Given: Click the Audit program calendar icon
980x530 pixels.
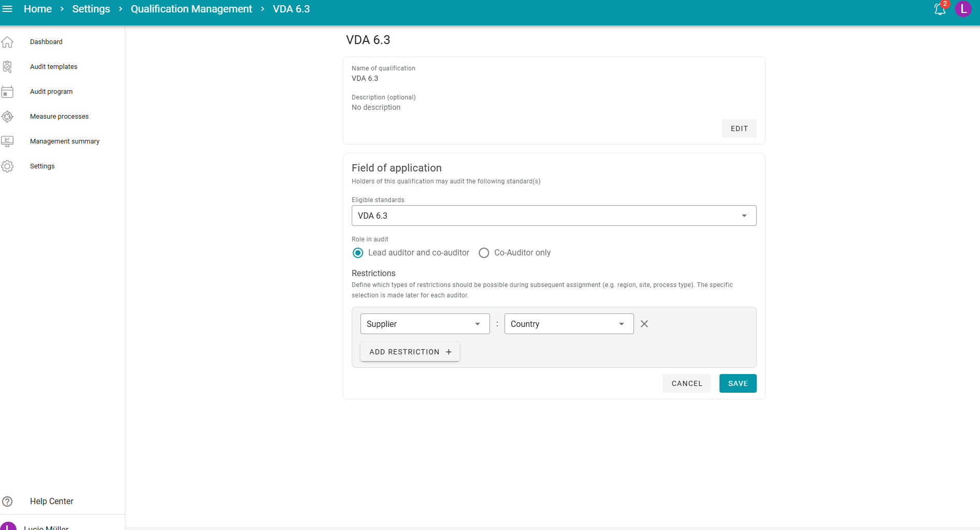Looking at the screenshot, I should click(8, 92).
